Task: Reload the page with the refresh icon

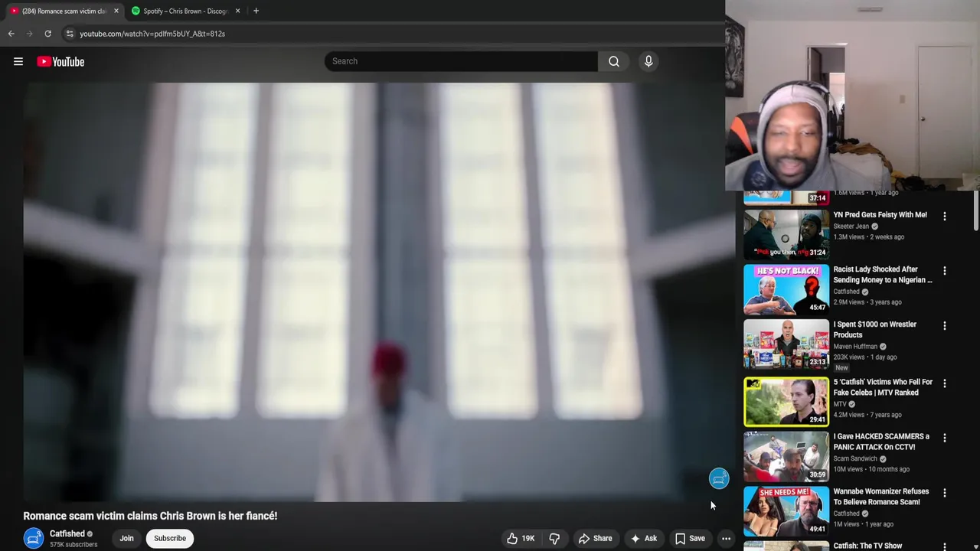Action: (47, 34)
